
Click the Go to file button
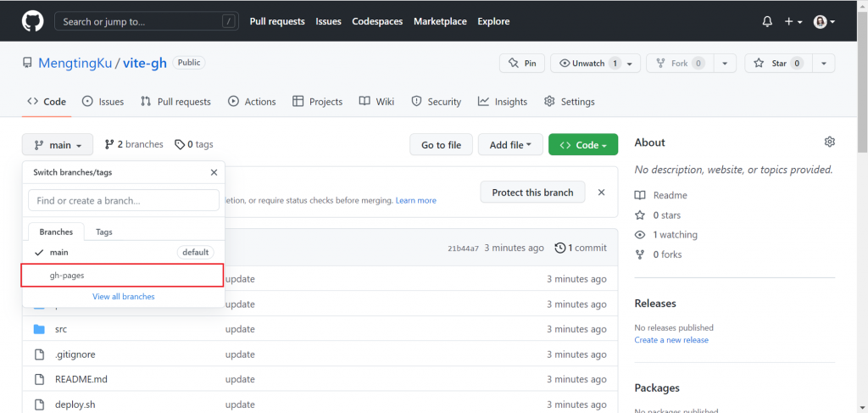coord(441,145)
